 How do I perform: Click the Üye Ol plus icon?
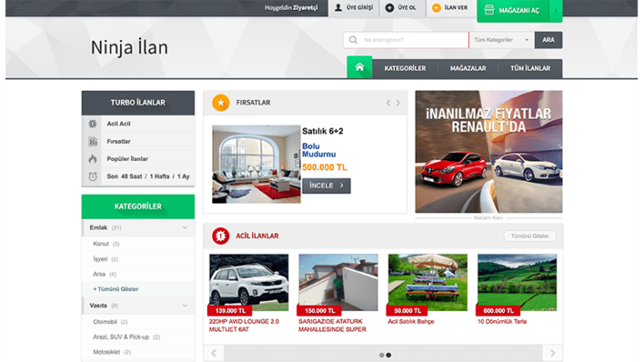389,8
